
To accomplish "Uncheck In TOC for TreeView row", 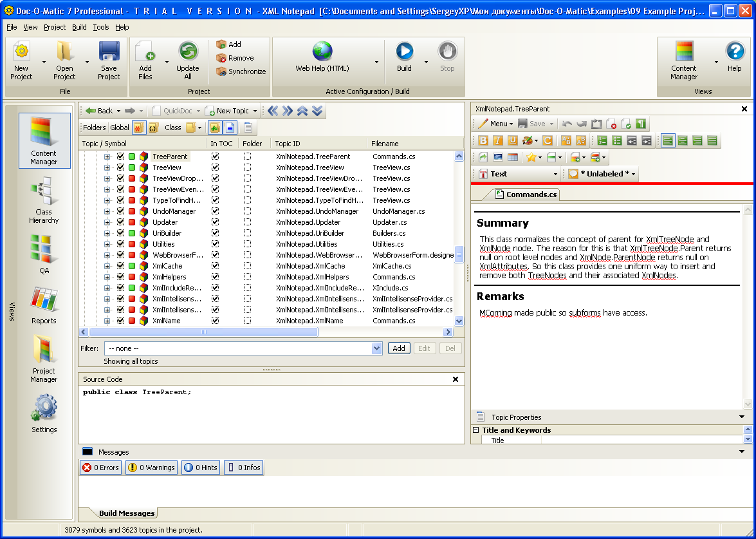I will [216, 167].
